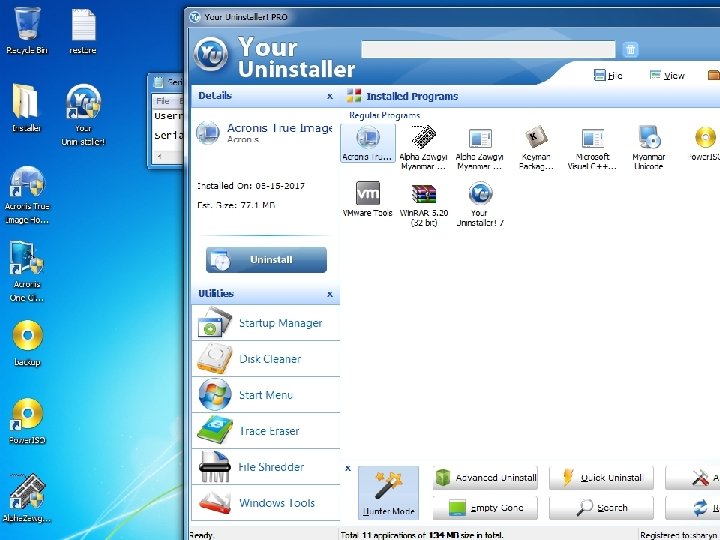Click Advanced Uninstall button
The height and width of the screenshot is (540, 720).
pyautogui.click(x=485, y=478)
